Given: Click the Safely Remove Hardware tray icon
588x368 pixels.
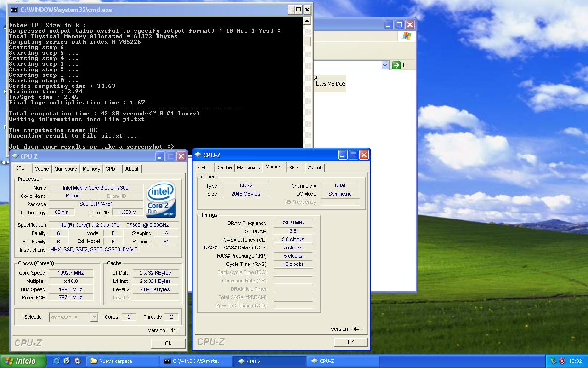Looking at the screenshot, I should (x=553, y=361).
